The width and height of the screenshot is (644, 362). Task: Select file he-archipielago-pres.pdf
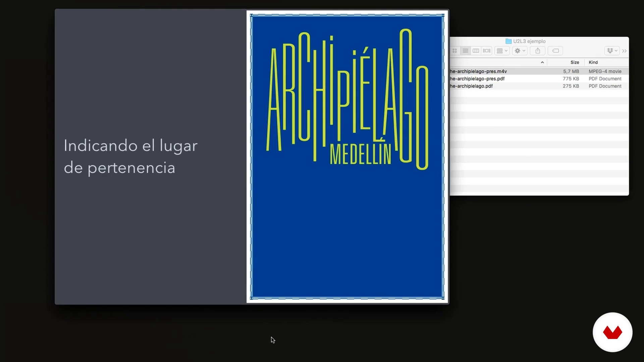[x=477, y=79]
